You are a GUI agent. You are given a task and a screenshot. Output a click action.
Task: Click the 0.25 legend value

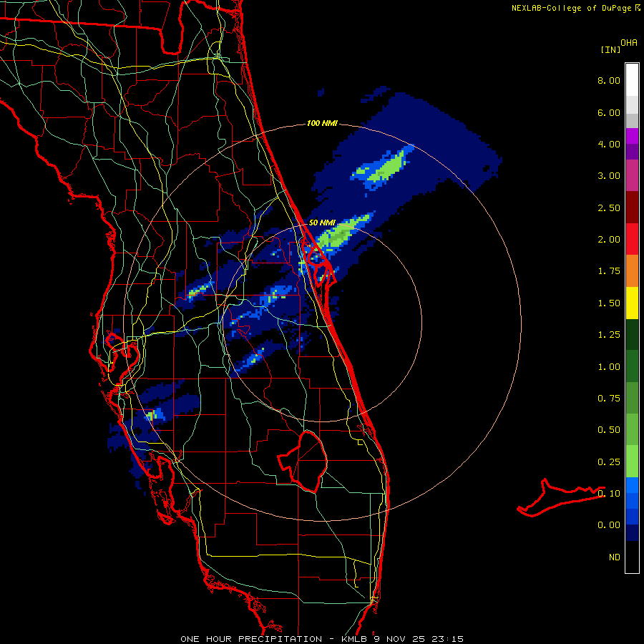[609, 462]
